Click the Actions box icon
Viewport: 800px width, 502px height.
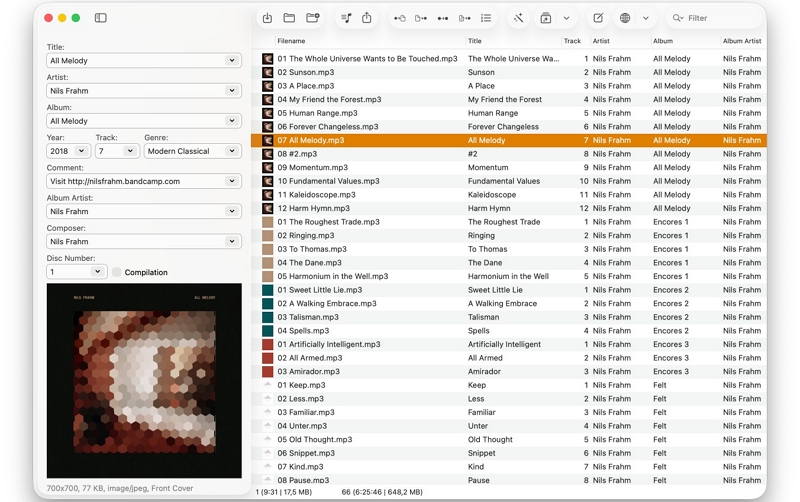(545, 18)
